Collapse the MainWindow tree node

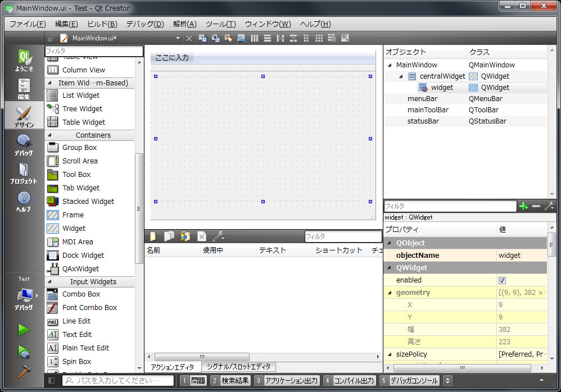tap(390, 65)
